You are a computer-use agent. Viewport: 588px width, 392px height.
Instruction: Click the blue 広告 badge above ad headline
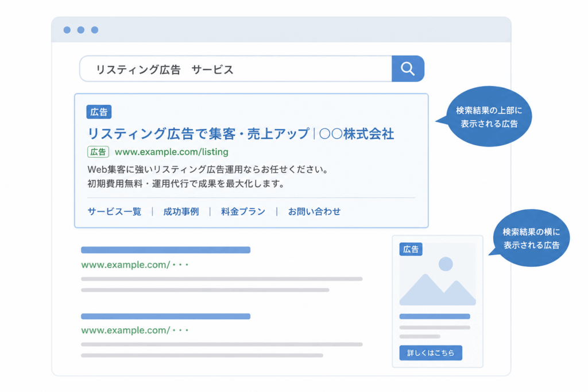point(99,112)
